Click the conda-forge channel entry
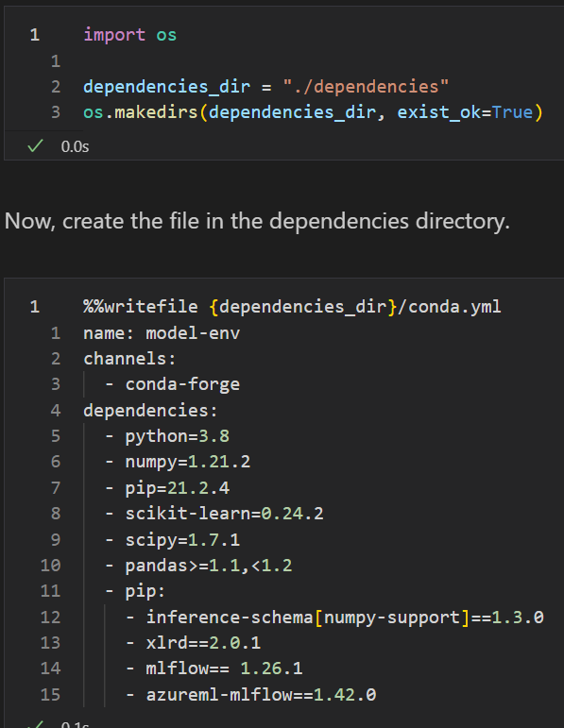The height and width of the screenshot is (728, 564). [x=182, y=384]
